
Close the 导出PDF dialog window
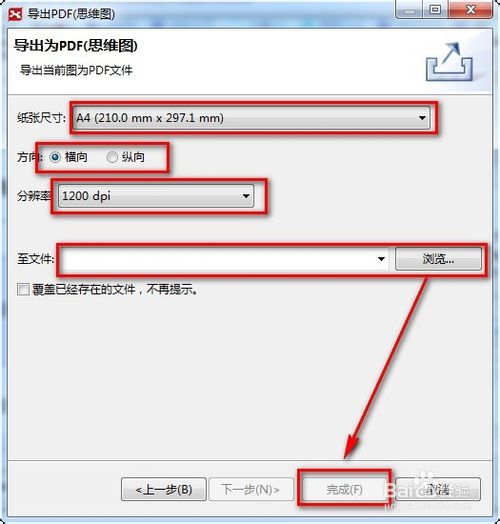click(x=471, y=10)
